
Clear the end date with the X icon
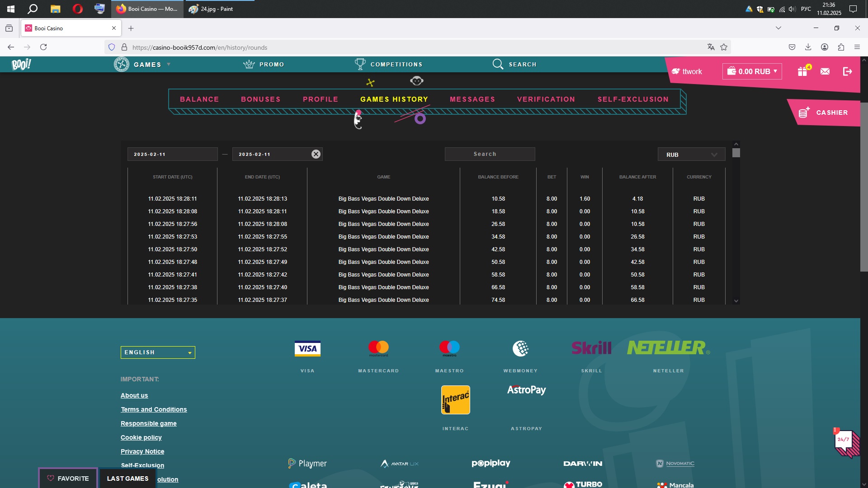click(316, 154)
